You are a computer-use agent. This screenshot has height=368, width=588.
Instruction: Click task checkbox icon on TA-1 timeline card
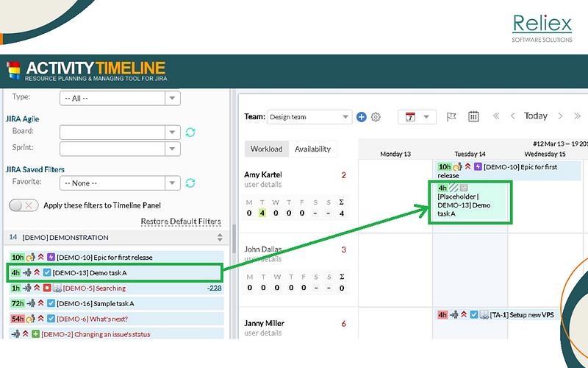coord(474,315)
